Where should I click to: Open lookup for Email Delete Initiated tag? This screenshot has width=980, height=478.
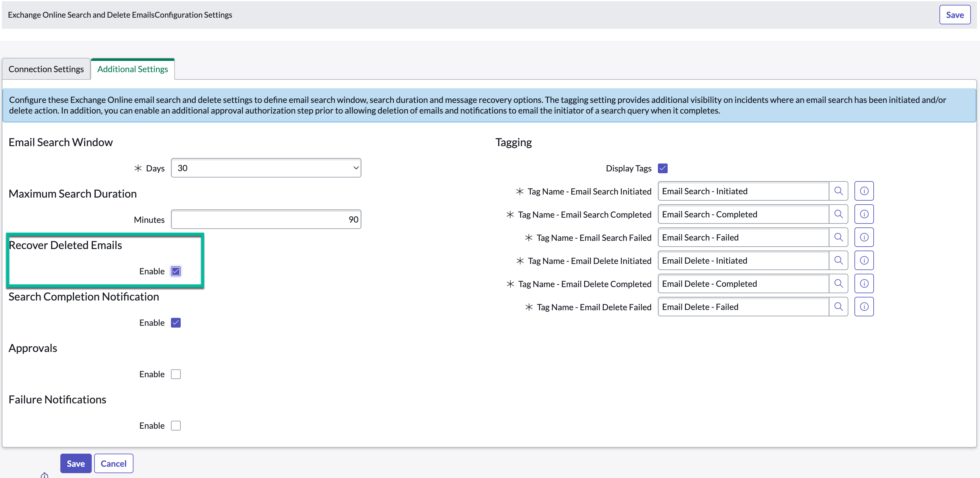click(839, 261)
